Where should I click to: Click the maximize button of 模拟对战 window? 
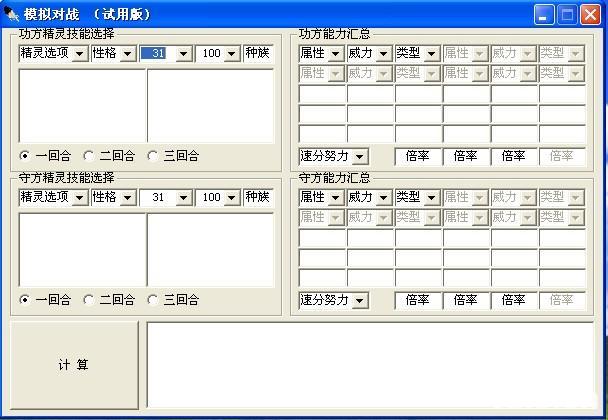[x=567, y=15]
